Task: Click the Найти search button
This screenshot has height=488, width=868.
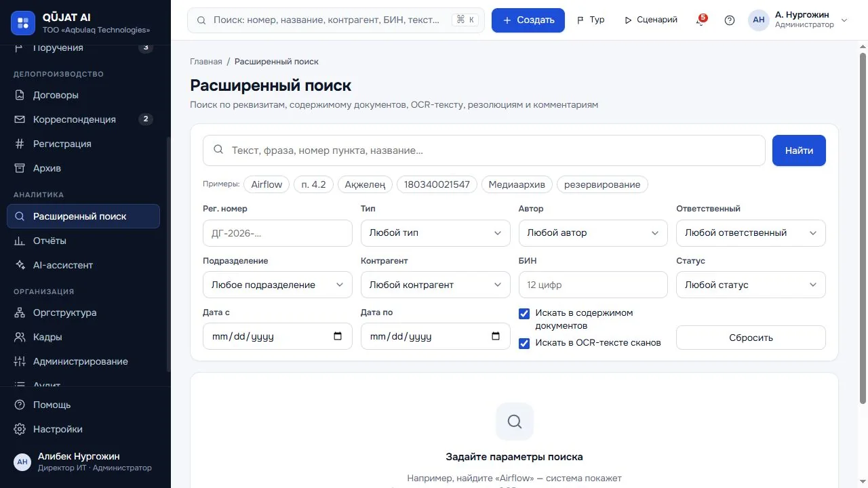Action: pyautogui.click(x=799, y=150)
